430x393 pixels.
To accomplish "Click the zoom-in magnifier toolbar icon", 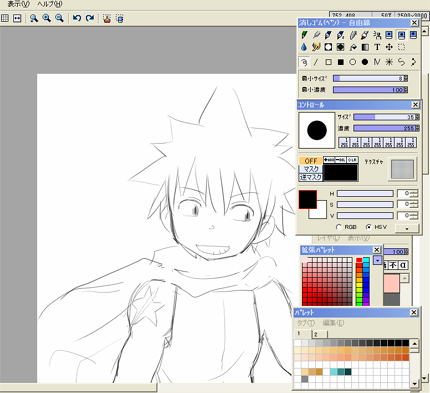I will [47, 18].
